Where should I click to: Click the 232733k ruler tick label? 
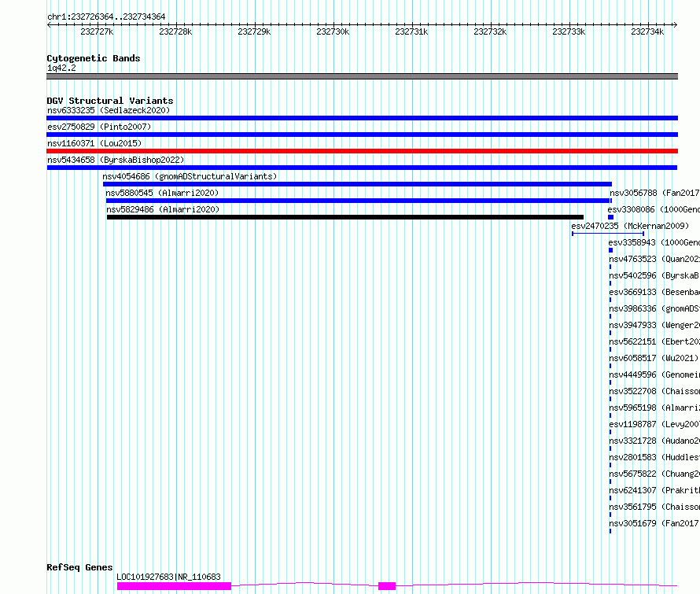point(569,31)
